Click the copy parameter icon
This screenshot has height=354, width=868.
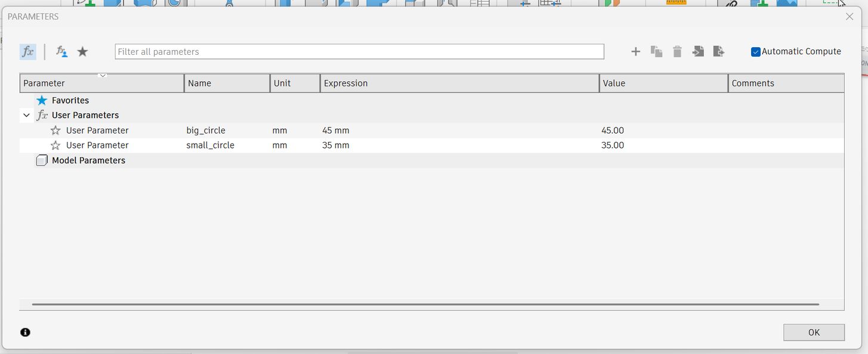(x=657, y=52)
